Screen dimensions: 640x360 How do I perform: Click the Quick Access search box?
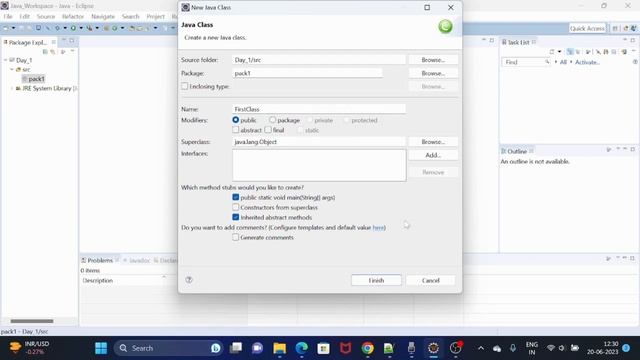587,28
